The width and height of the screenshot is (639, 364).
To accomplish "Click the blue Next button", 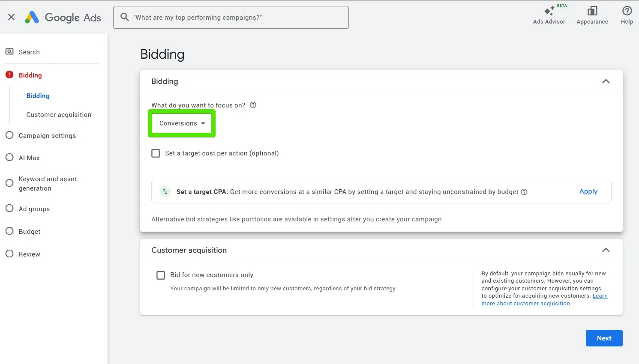I will [x=604, y=338].
